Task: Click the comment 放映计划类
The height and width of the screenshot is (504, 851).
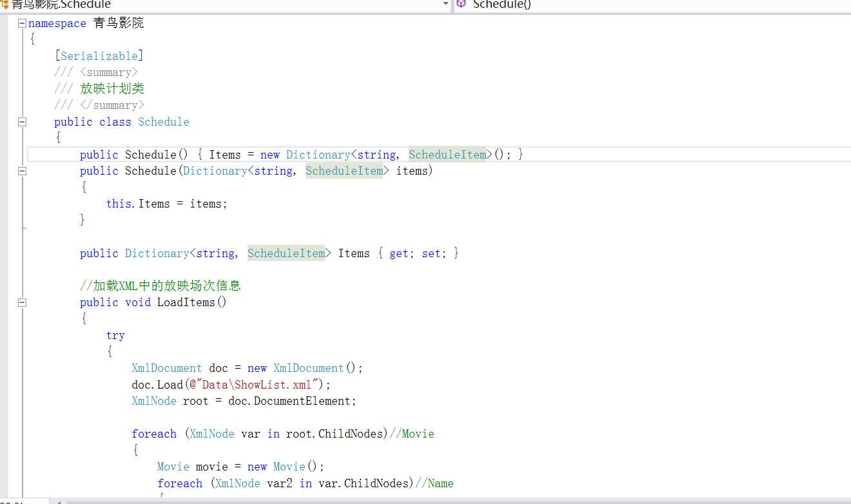Action: pos(112,89)
